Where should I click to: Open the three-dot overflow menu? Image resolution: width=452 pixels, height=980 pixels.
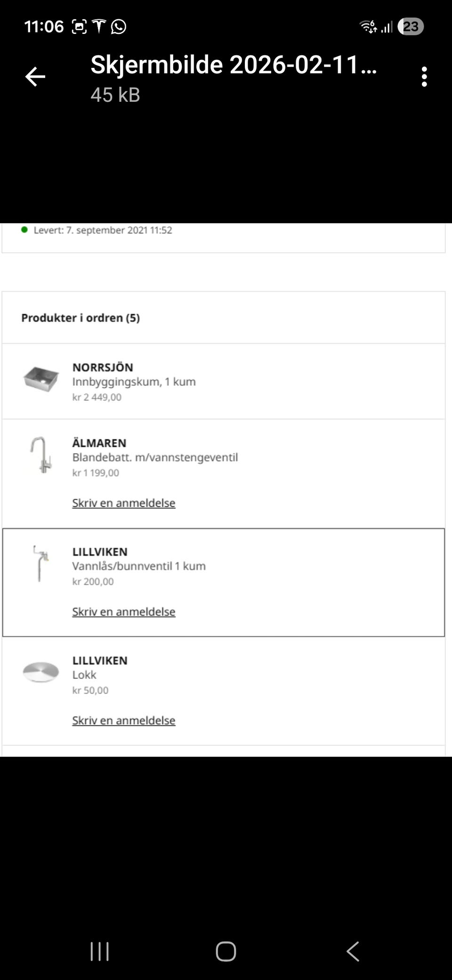[x=424, y=77]
